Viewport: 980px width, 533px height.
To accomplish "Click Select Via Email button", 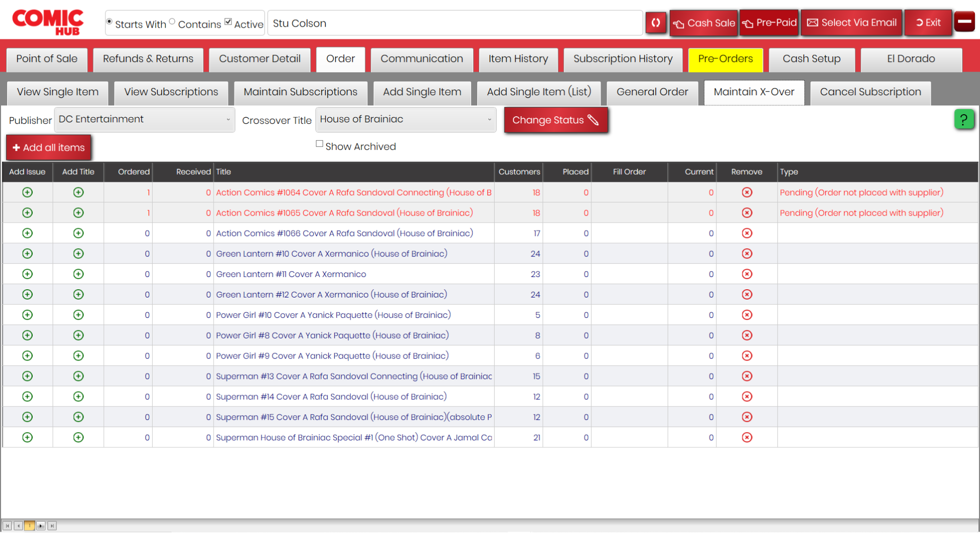I will pyautogui.click(x=851, y=23).
